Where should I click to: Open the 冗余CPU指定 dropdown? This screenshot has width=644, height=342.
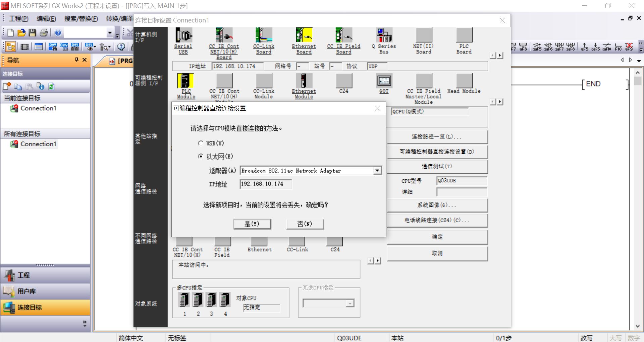coord(350,303)
